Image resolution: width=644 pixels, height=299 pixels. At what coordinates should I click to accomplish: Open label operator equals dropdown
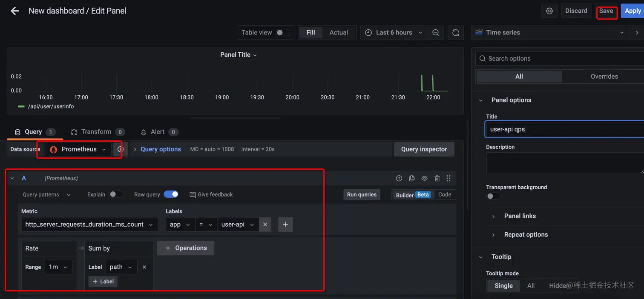click(x=206, y=225)
